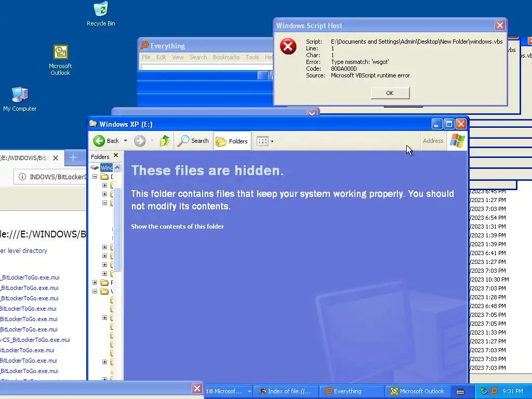This screenshot has height=399, width=532.
Task: Click the Everything window title icon
Action: point(144,45)
